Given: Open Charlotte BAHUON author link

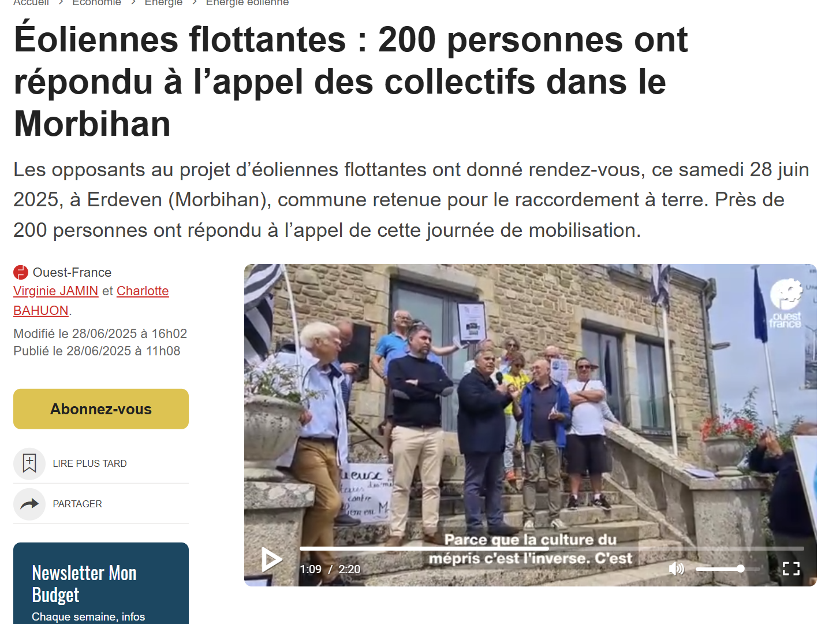Looking at the screenshot, I should pos(91,300).
